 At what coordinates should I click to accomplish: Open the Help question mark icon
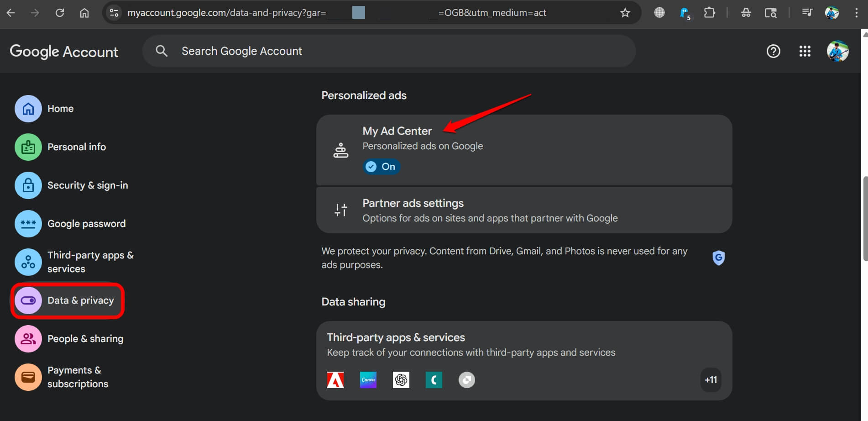tap(774, 51)
